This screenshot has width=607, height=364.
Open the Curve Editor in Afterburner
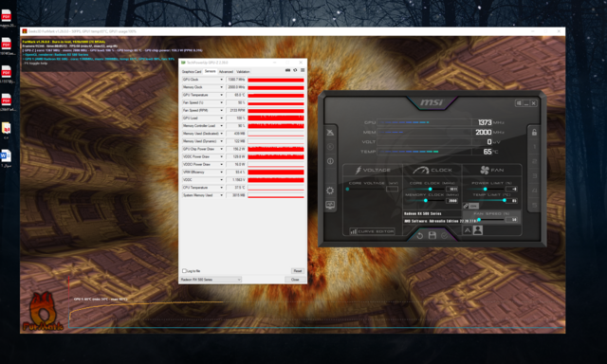pyautogui.click(x=372, y=231)
